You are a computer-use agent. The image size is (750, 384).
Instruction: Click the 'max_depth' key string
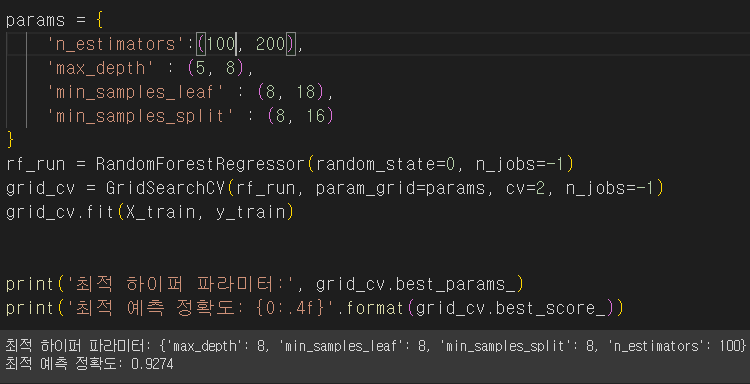pyautogui.click(x=100, y=68)
